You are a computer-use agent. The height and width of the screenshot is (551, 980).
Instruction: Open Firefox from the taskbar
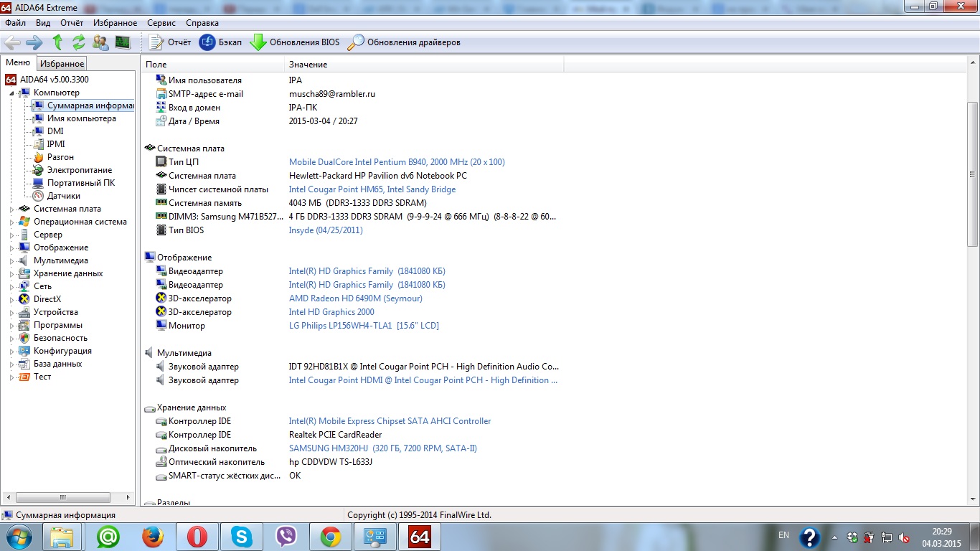tap(152, 537)
